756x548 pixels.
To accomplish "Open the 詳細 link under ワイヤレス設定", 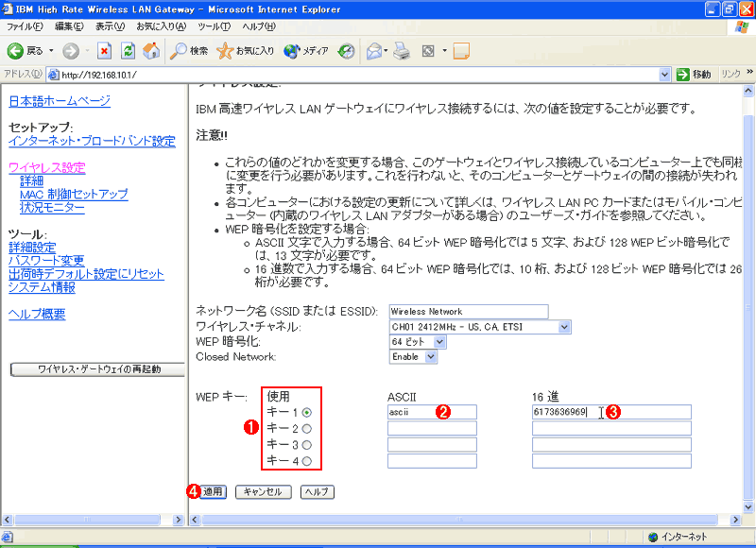I will click(x=32, y=181).
